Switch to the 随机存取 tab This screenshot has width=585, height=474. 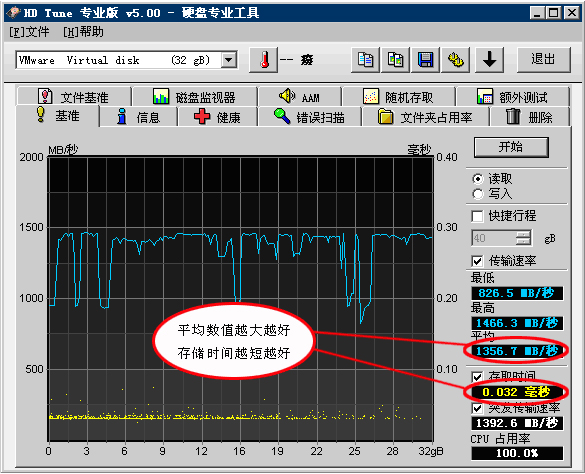[398, 97]
